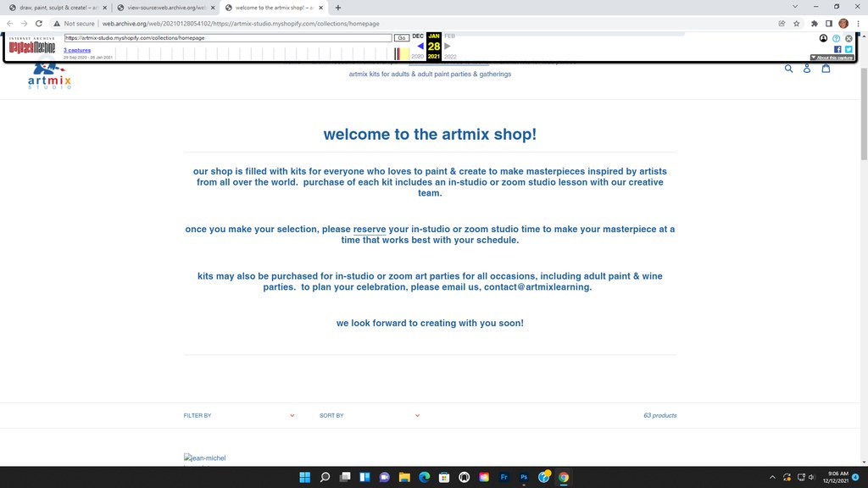Expand the FILTER BY dropdown
Viewport: 868px width, 488px height.
239,415
